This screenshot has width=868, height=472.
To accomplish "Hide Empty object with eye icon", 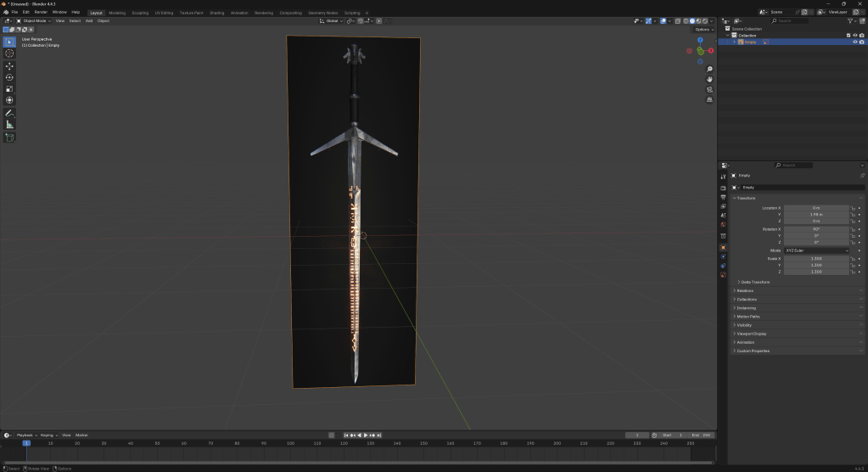I will [854, 42].
